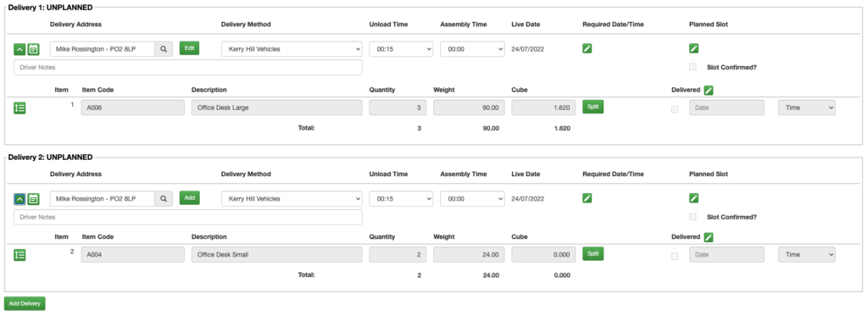Viewport: 868px width, 315px height.
Task: Search delivery address in Delivery 1
Action: point(164,48)
